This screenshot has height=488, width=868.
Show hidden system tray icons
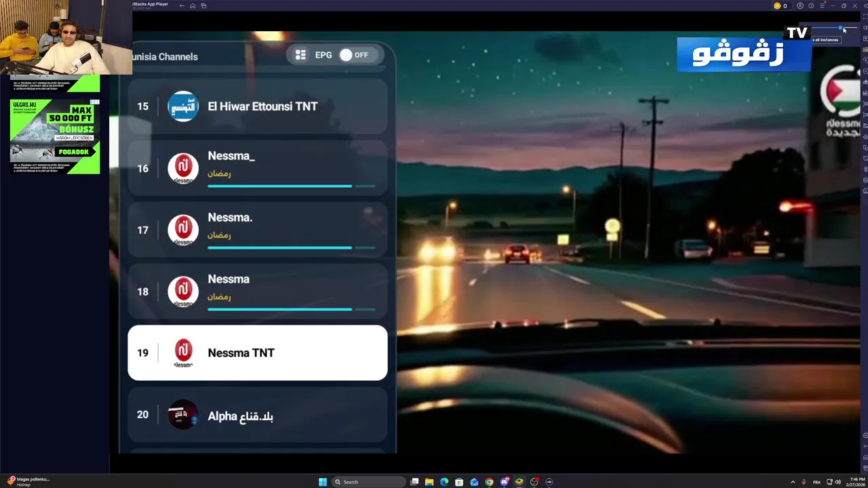(793, 482)
